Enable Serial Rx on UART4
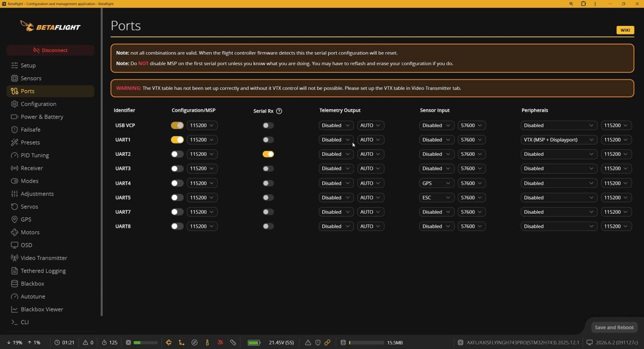Image resolution: width=644 pixels, height=349 pixels. [268, 183]
